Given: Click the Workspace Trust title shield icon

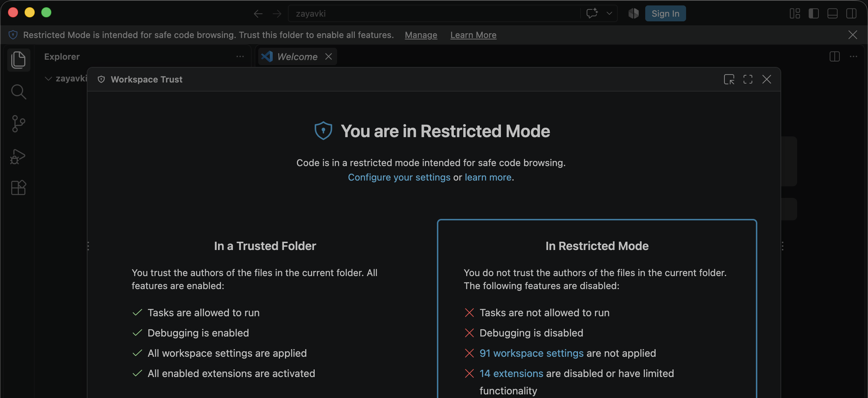Looking at the screenshot, I should point(101,79).
